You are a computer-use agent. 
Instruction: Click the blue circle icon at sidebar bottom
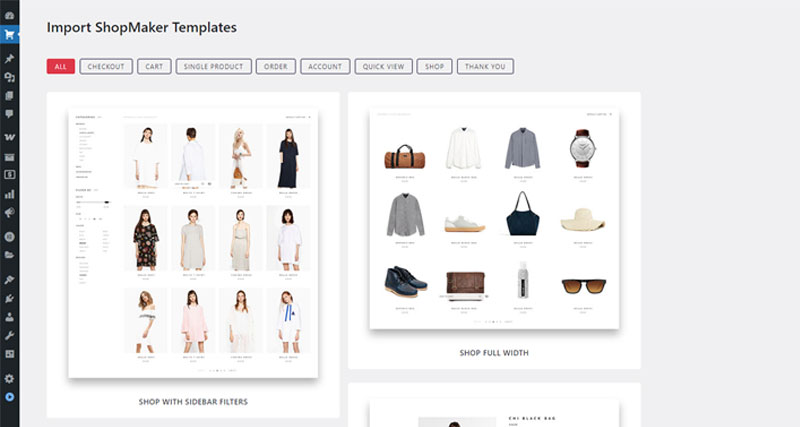[9, 397]
